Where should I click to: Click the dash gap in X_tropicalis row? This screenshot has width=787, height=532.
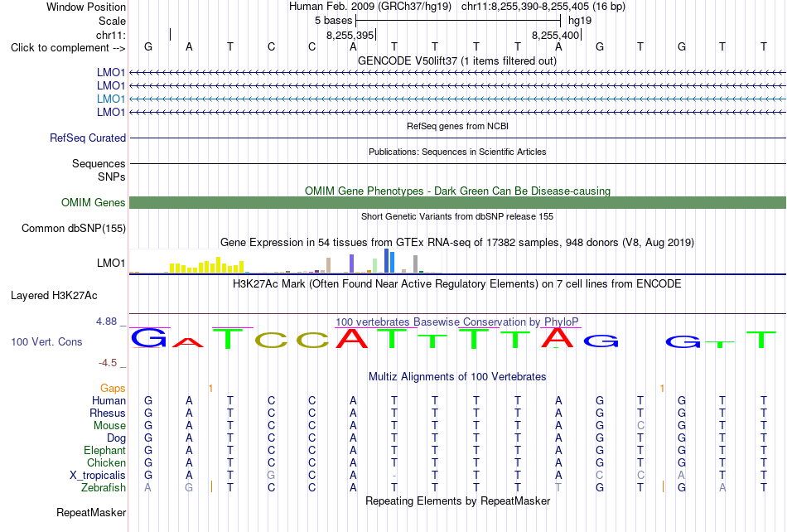pyautogui.click(x=394, y=476)
